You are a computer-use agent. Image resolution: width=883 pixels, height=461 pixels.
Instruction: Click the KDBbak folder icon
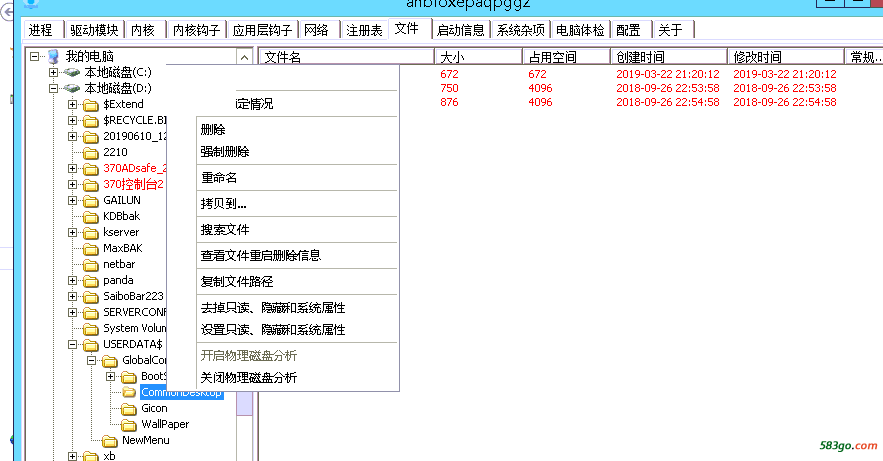[91, 217]
